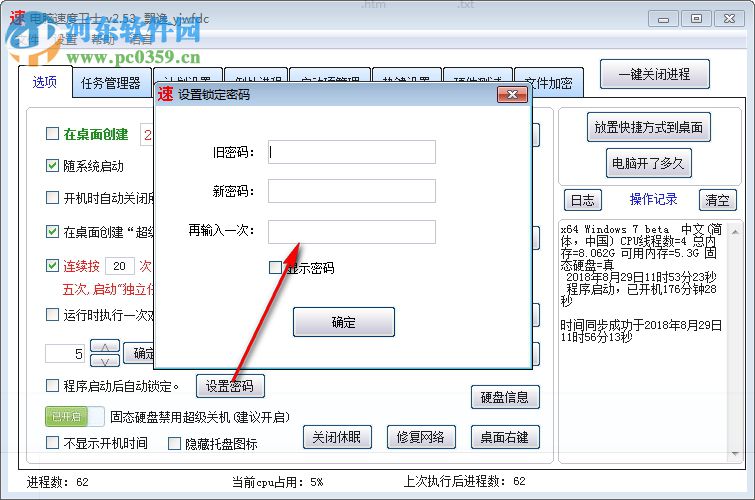Toggle the 连续按 checkbox

click(x=52, y=265)
